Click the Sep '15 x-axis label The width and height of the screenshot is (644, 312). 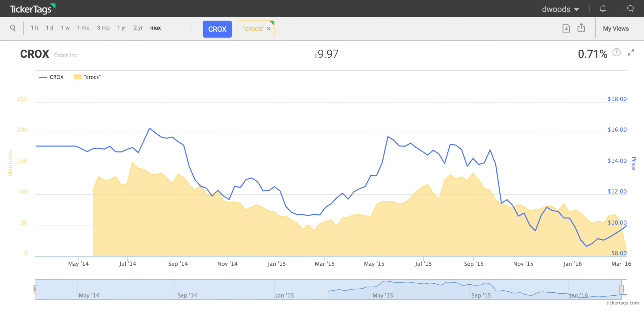pyautogui.click(x=474, y=264)
